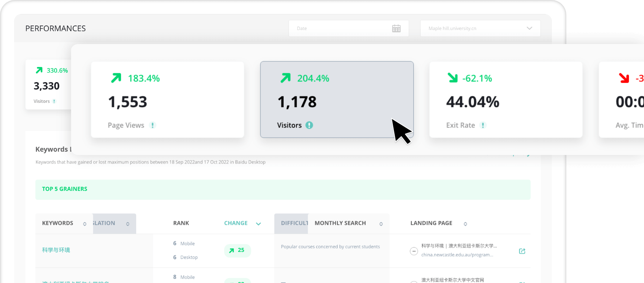Click the 204.4% upward arrow icon

(286, 78)
